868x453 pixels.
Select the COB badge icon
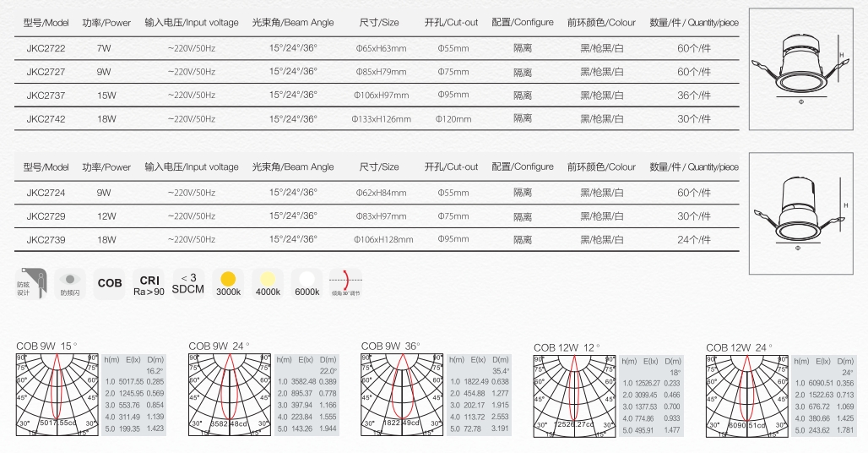[x=110, y=283]
